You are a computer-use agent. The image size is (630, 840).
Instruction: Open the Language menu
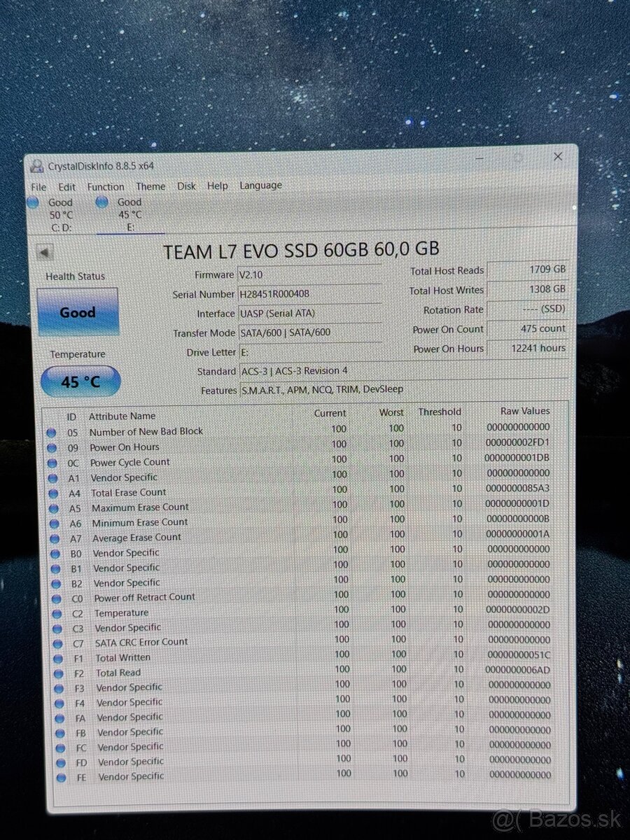(x=260, y=185)
